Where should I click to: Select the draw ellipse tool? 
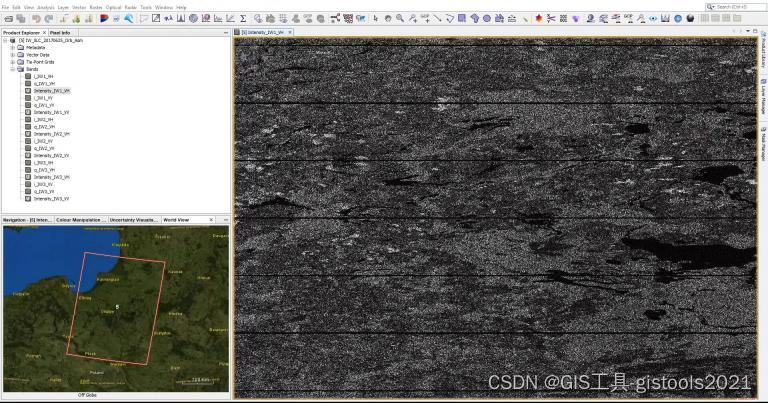click(487, 19)
